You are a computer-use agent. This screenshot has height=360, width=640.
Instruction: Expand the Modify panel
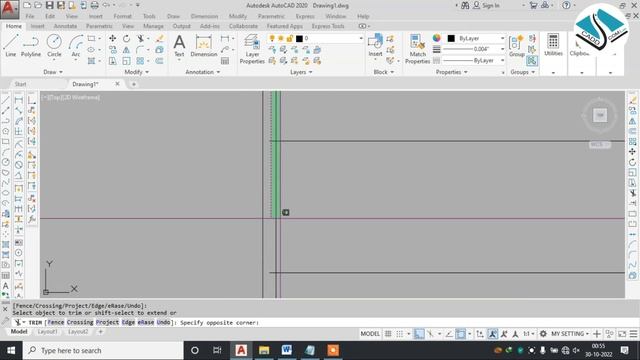136,72
